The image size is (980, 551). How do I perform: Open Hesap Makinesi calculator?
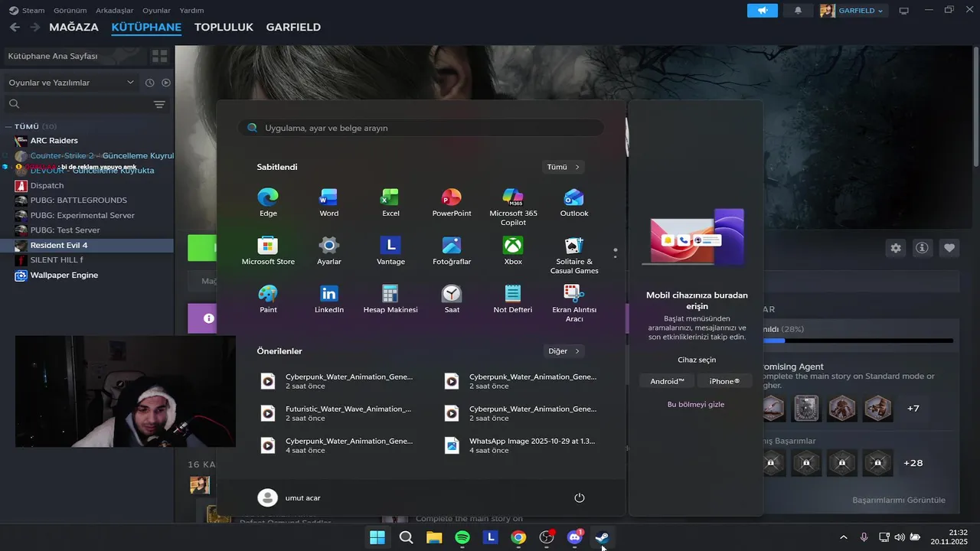[x=390, y=299]
